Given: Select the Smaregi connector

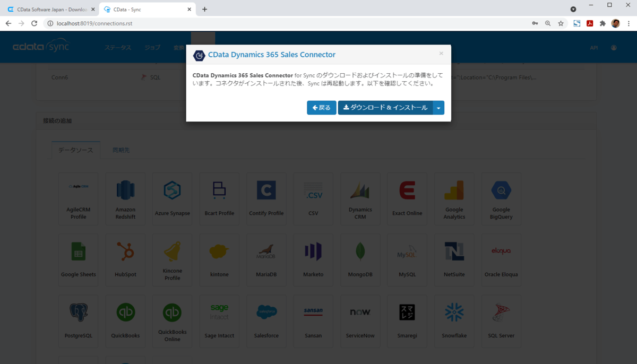Looking at the screenshot, I should (x=407, y=321).
